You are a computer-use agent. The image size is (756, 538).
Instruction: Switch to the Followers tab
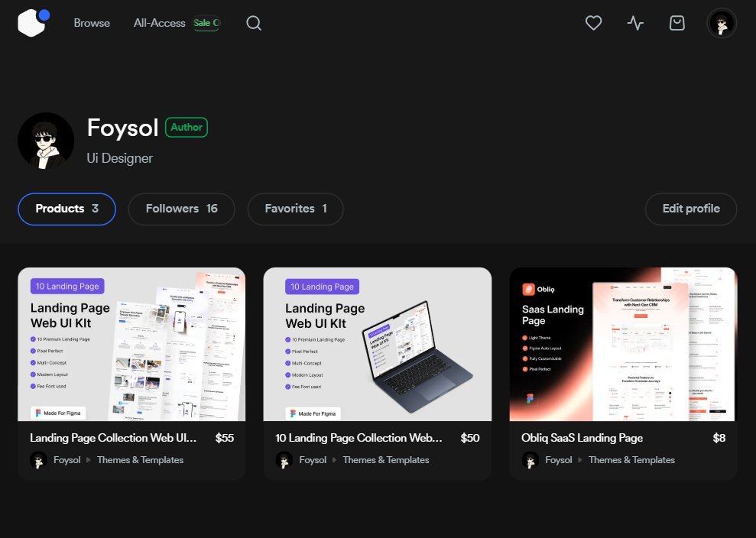click(181, 209)
